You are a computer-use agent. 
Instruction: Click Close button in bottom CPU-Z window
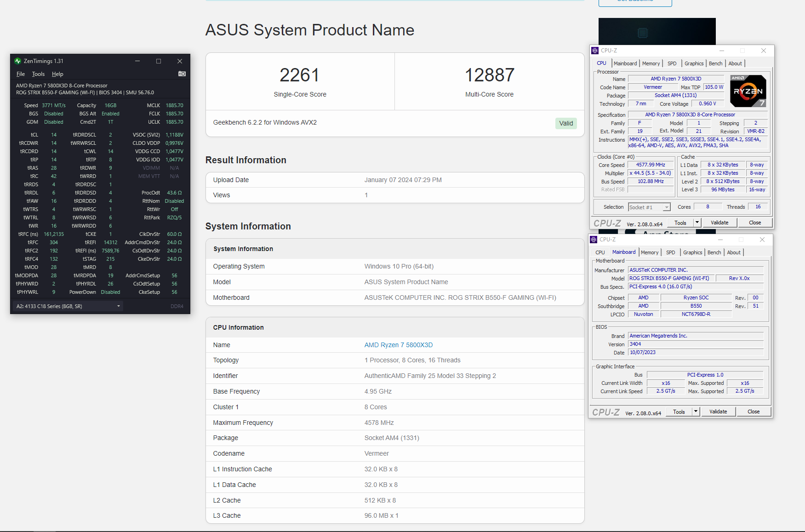click(754, 412)
